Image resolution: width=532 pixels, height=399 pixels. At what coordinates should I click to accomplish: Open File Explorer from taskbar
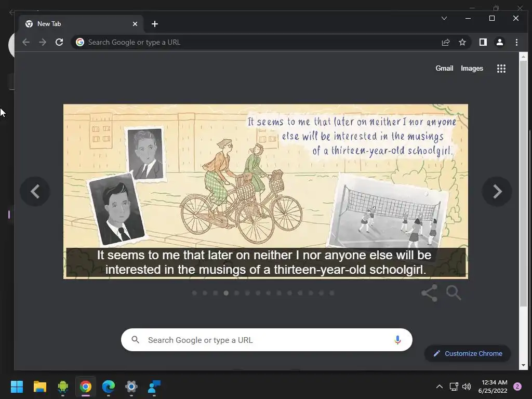39,387
